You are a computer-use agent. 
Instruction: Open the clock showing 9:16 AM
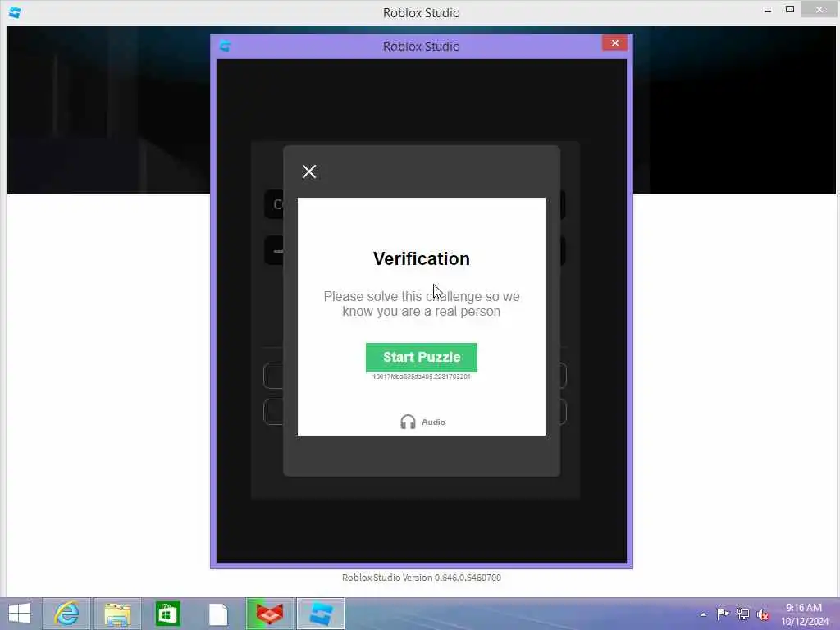click(x=804, y=614)
